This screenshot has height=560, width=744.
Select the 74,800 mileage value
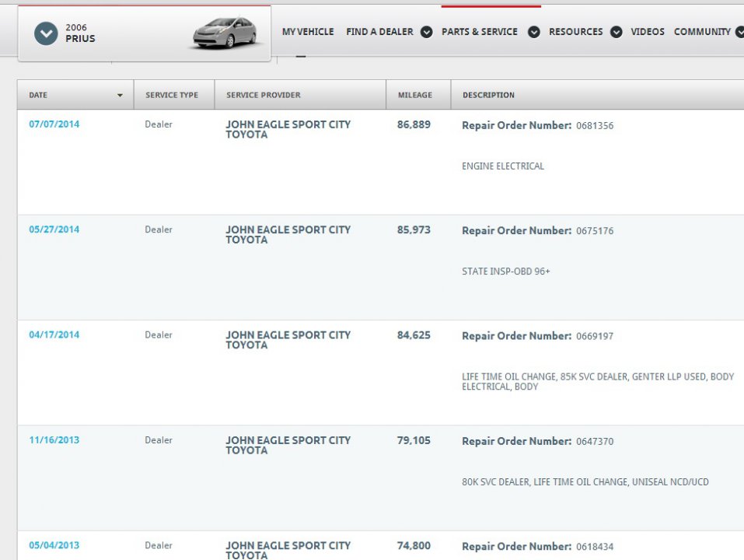tap(414, 546)
